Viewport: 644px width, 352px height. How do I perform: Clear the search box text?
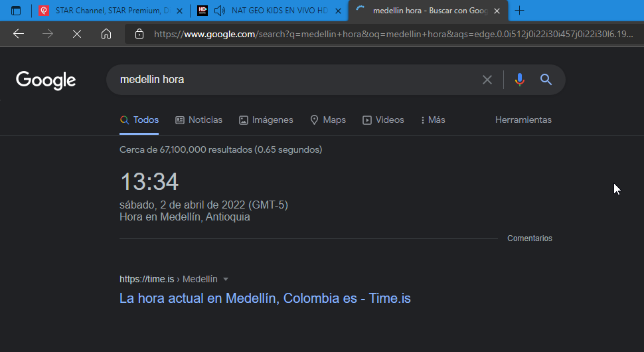pyautogui.click(x=487, y=80)
